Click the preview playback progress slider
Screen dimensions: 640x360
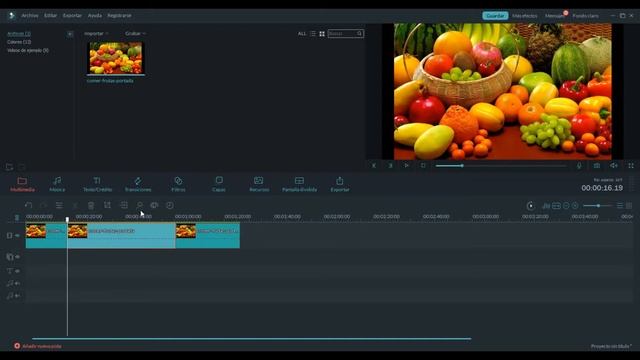501,166
